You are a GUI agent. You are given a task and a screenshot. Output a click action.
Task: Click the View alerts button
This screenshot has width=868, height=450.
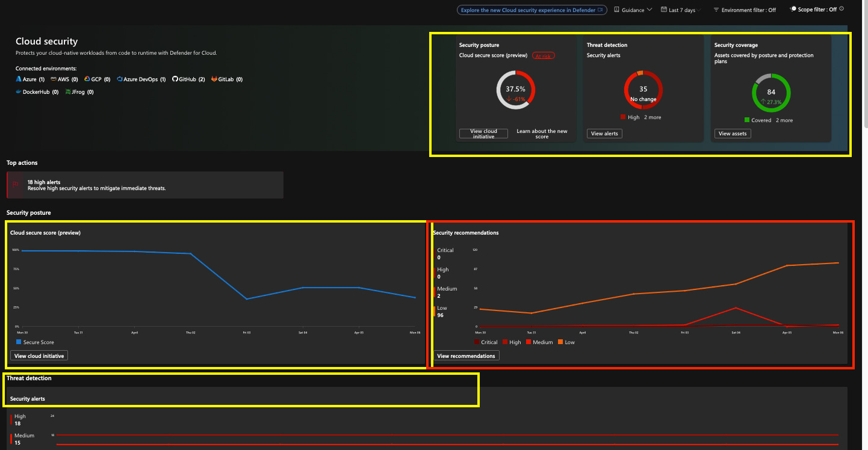tap(604, 134)
